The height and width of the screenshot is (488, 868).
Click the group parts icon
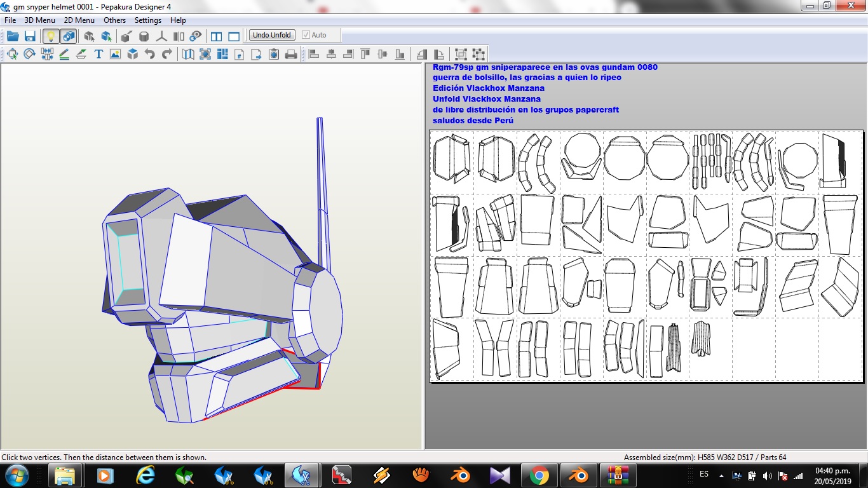click(461, 54)
